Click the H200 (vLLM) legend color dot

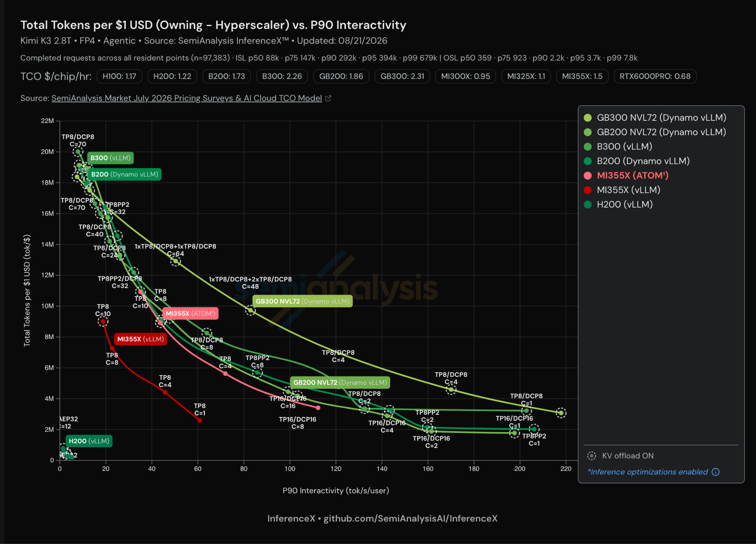click(x=588, y=205)
